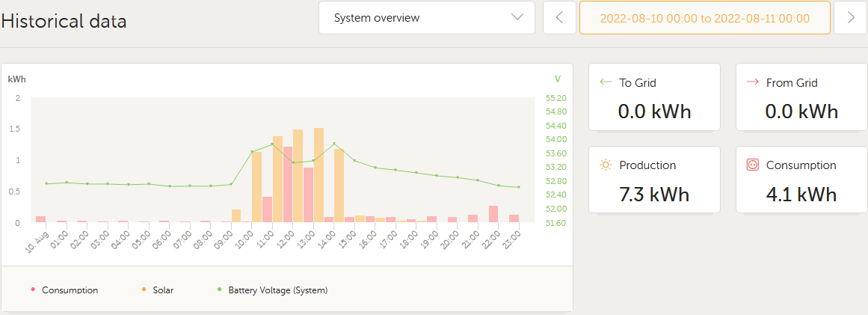Image resolution: width=868 pixels, height=315 pixels.
Task: Toggle Battery Voltage (System) legend item
Action: point(277,290)
